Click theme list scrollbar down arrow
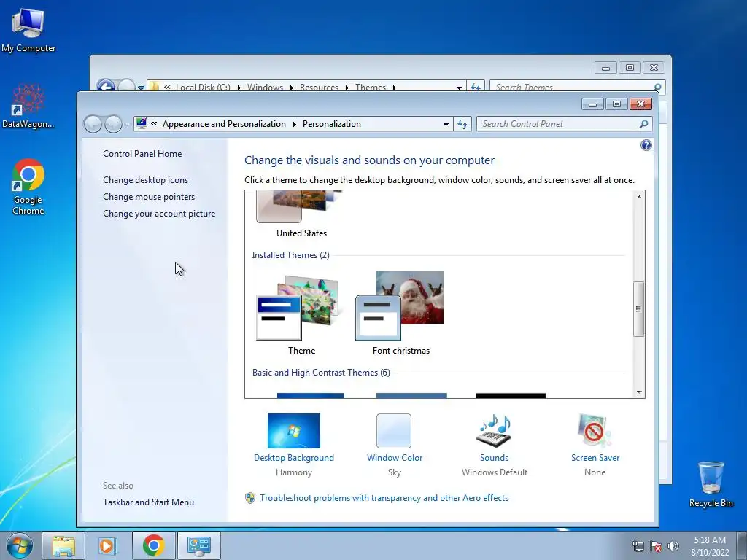Viewport: 747px width, 560px height. coord(639,392)
